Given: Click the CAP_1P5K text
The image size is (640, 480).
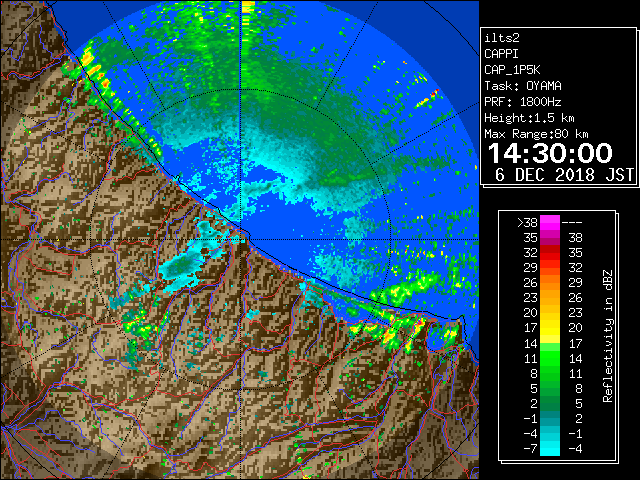Looking at the screenshot, I should 512,70.
